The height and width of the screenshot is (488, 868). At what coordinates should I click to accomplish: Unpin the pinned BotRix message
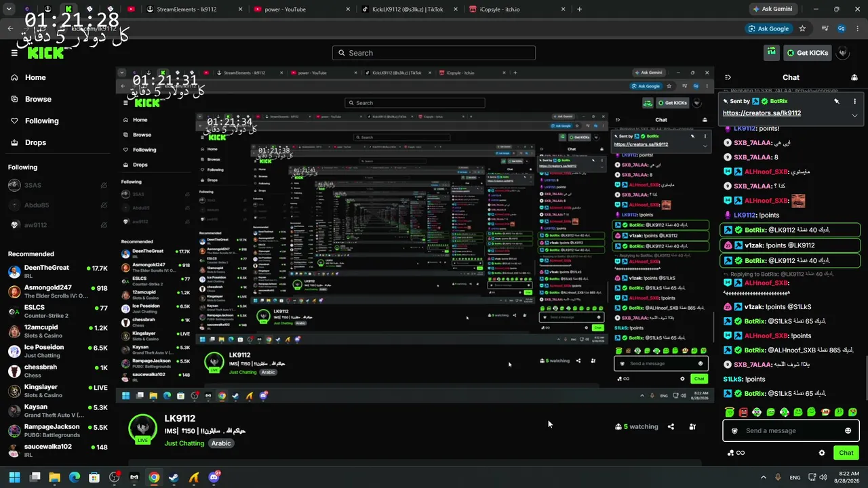pos(837,101)
